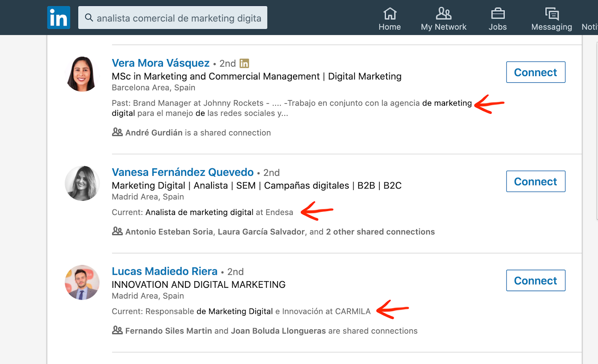
Task: Click shared connection icon under Vera's result
Action: (117, 132)
